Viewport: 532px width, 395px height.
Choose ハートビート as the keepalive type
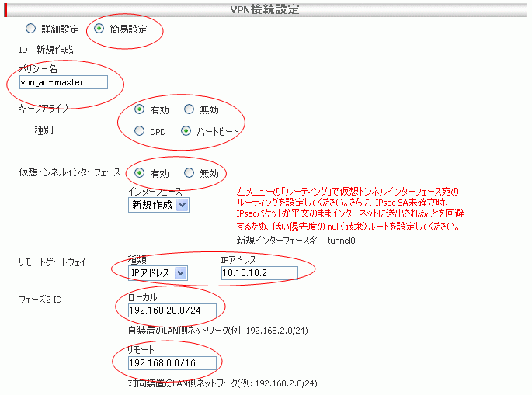[x=186, y=131]
